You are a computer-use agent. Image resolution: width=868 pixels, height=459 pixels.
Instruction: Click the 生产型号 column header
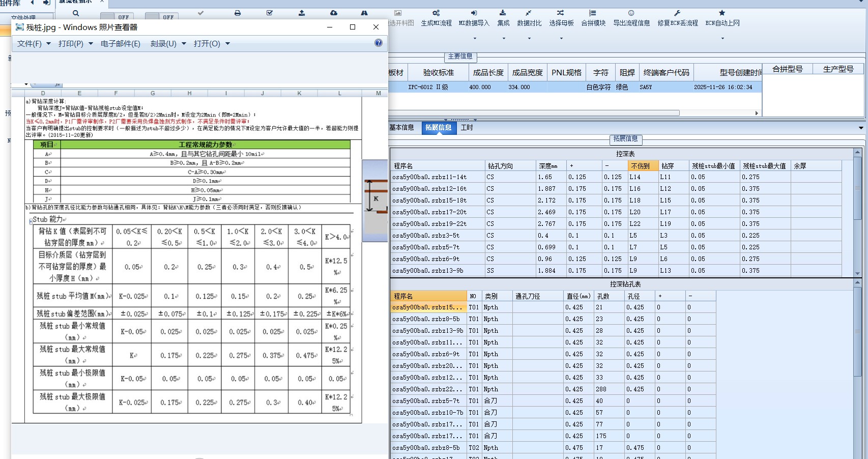tap(838, 69)
